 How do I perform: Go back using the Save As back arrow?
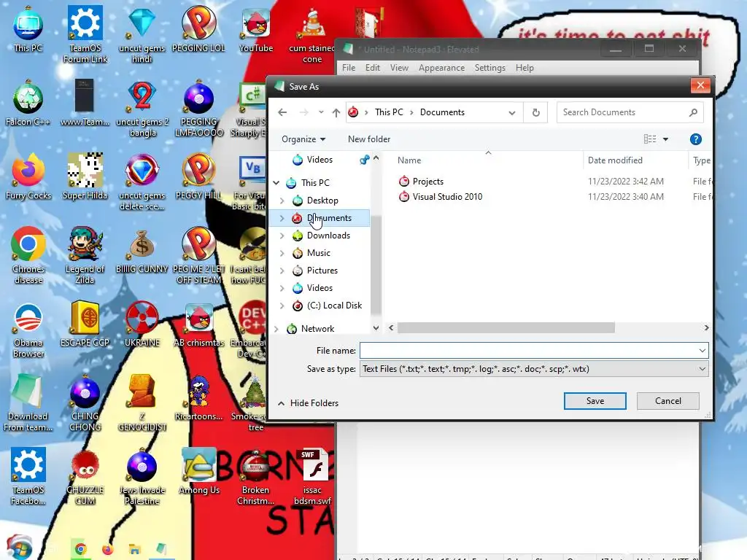[282, 112]
